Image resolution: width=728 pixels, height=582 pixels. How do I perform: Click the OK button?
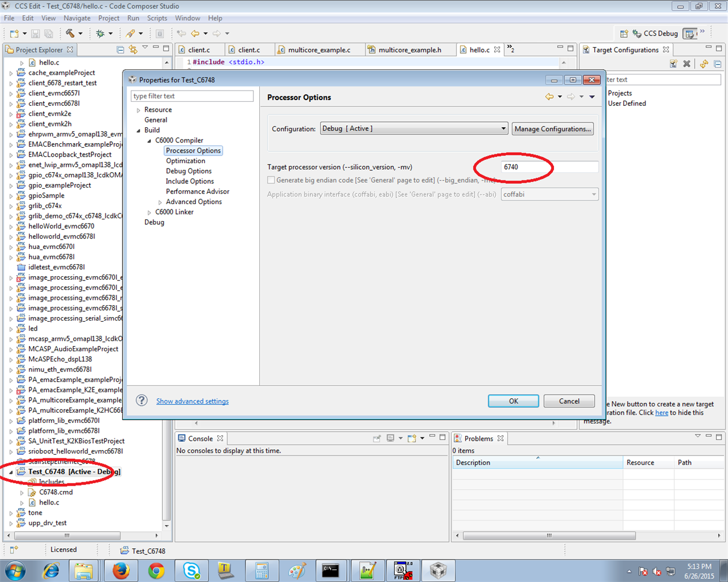513,401
